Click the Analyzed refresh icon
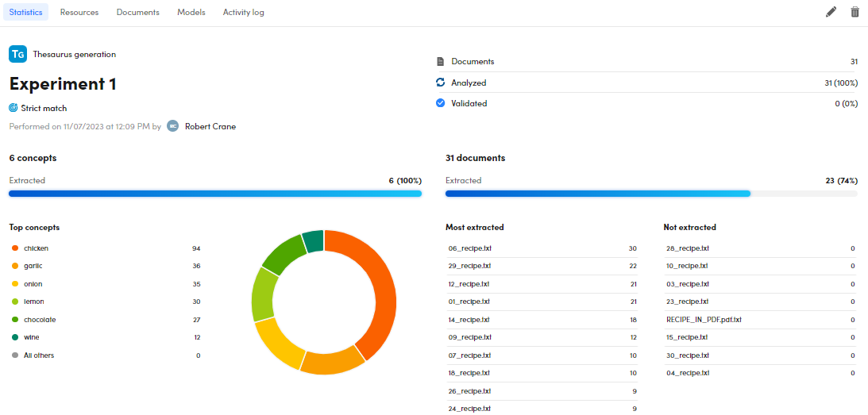 point(441,83)
